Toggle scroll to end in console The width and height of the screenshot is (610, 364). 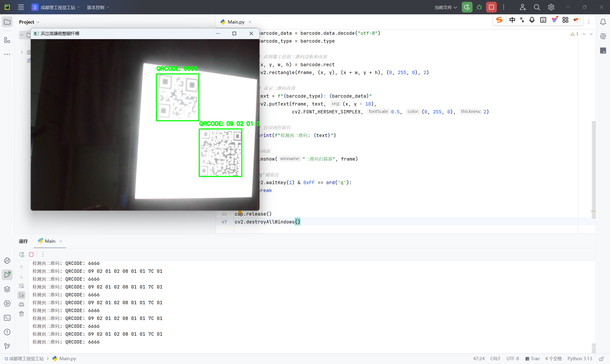click(22, 295)
